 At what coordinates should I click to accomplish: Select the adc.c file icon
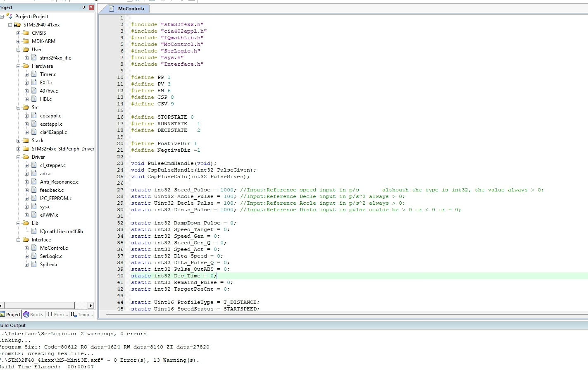(x=34, y=174)
